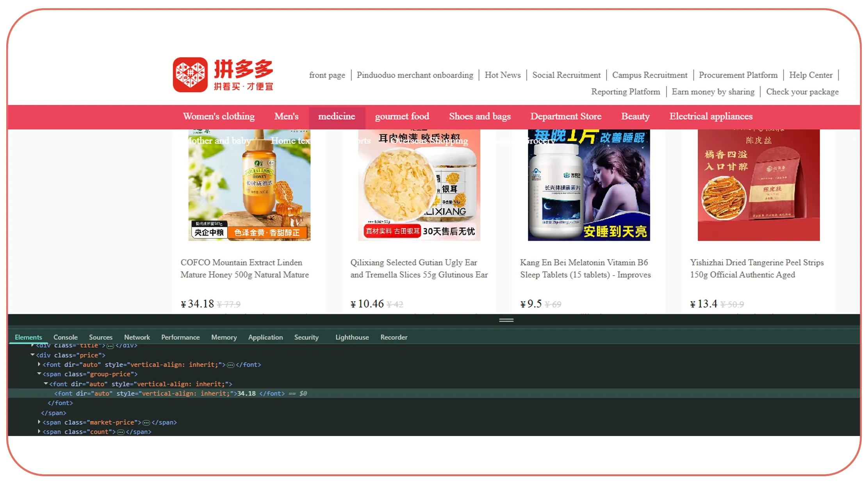The width and height of the screenshot is (868, 484).
Task: Switch to the Lighthouse tab
Action: tap(352, 337)
